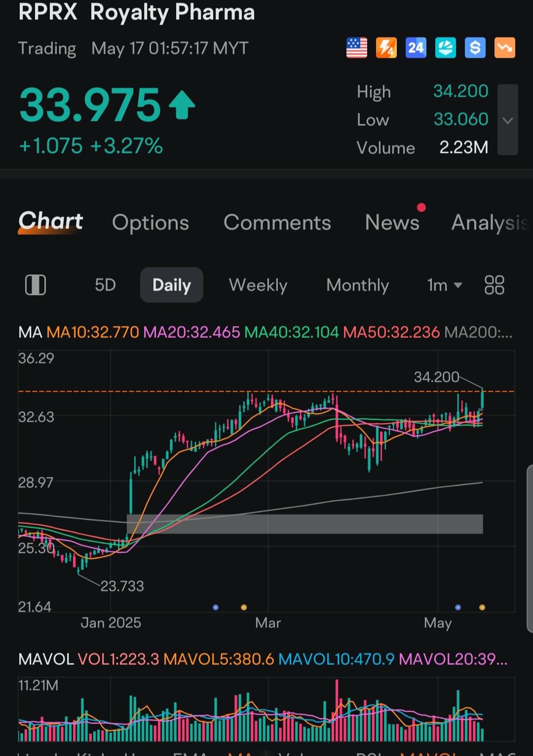Tap the yellow event dot before March

tap(244, 608)
